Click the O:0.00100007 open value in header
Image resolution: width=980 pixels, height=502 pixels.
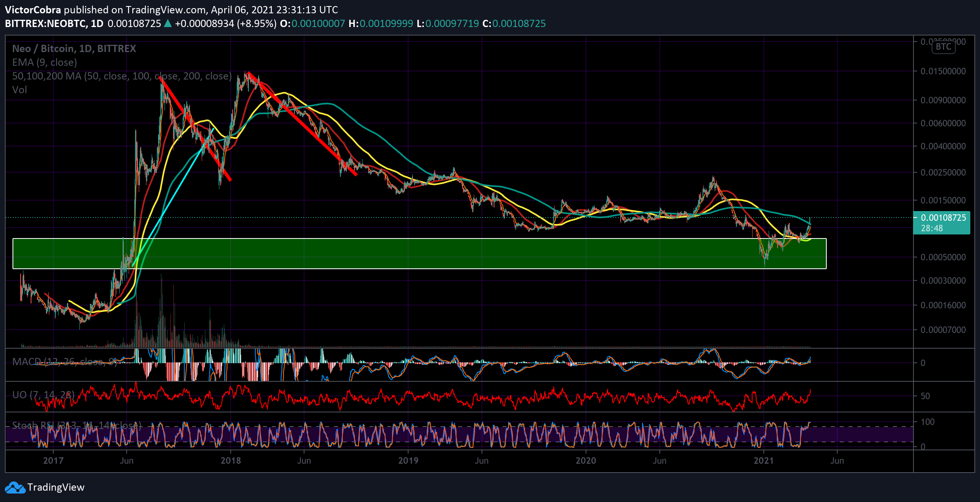click(313, 23)
